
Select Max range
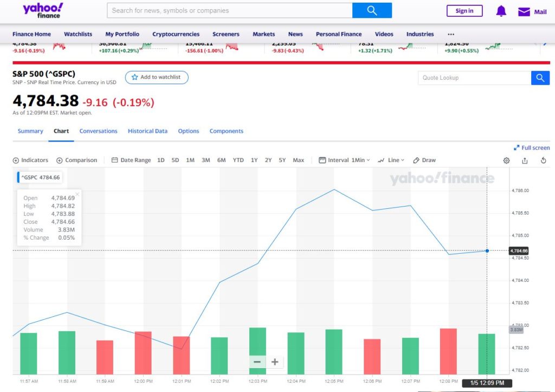pyautogui.click(x=299, y=160)
